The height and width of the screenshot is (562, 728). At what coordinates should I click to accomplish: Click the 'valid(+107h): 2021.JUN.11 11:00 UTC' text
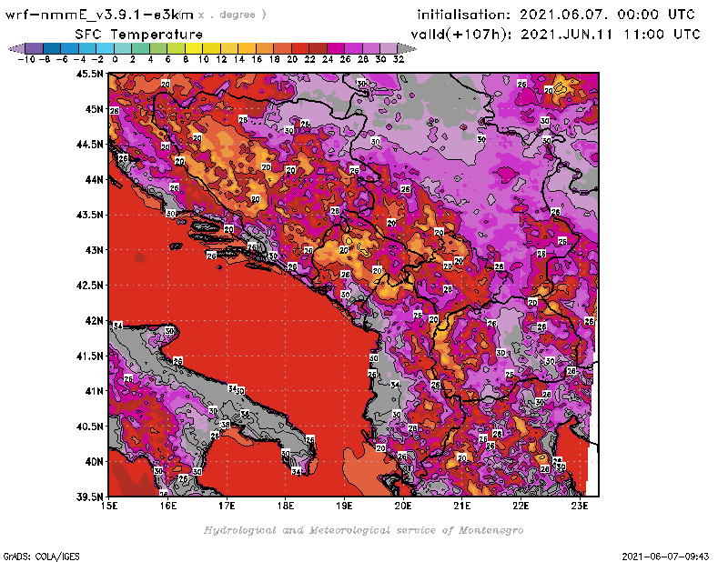(555, 35)
